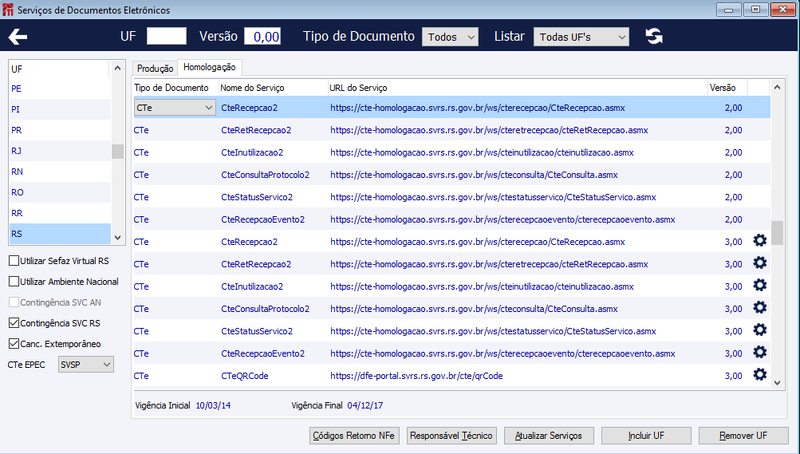
Task: Open gear settings for CTeQRCode row
Action: click(x=760, y=375)
